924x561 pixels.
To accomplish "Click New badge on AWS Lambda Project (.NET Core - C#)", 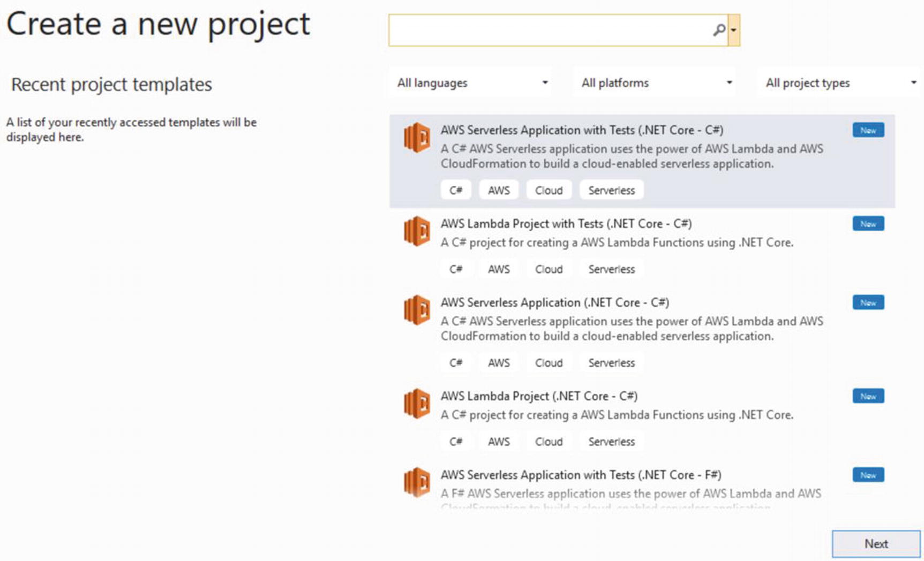I will pos(868,396).
